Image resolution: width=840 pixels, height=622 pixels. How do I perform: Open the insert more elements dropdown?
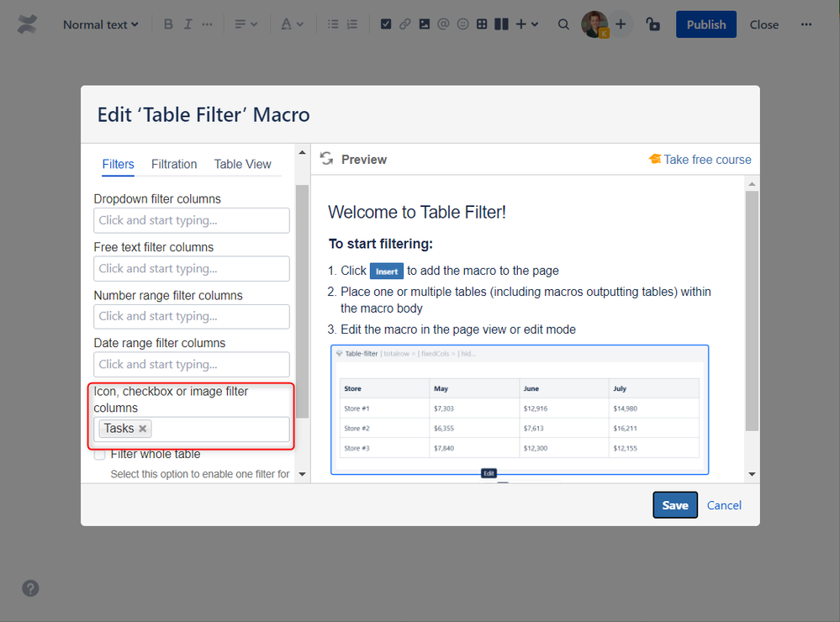click(526, 24)
